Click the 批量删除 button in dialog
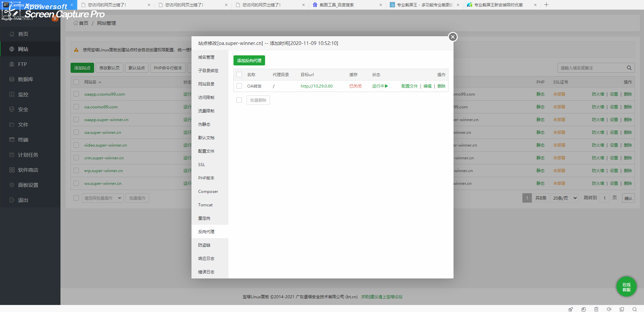 point(258,100)
